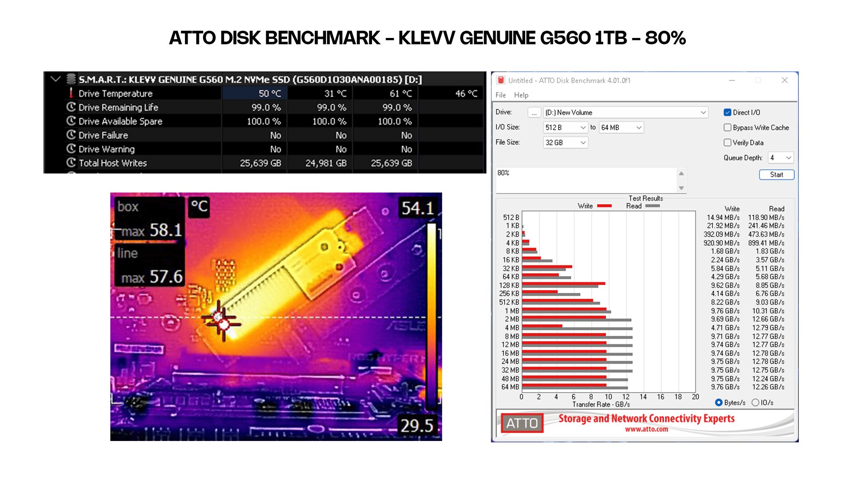Click the clock icon beside Drive Remaining Life
Viewport: 868px width, 488px height.
(71, 107)
